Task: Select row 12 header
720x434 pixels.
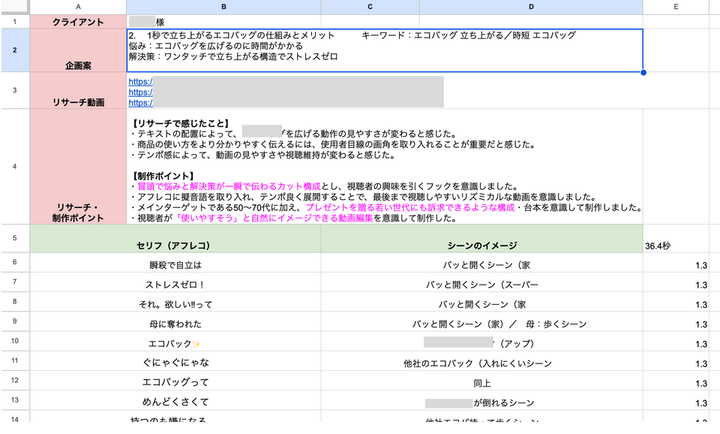Action: click(x=15, y=381)
